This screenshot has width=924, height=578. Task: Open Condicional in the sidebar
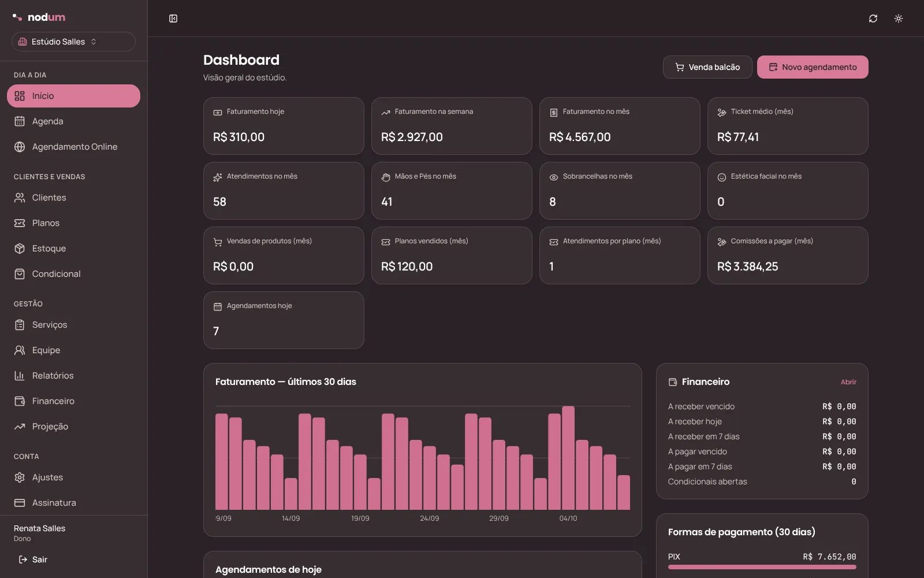pyautogui.click(x=73, y=274)
